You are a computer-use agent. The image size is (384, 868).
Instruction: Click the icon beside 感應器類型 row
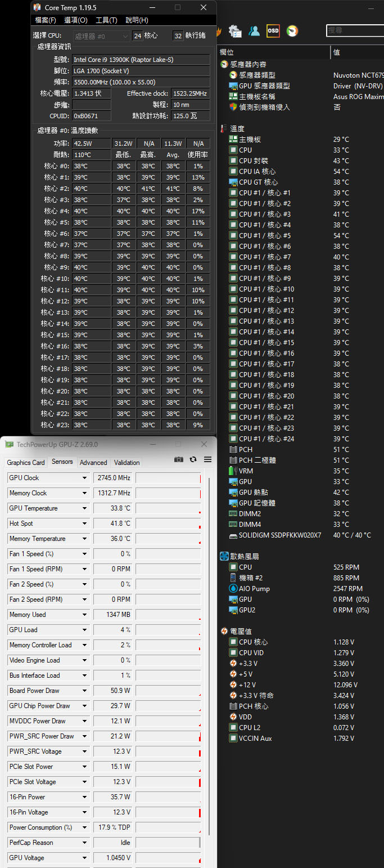(x=234, y=75)
